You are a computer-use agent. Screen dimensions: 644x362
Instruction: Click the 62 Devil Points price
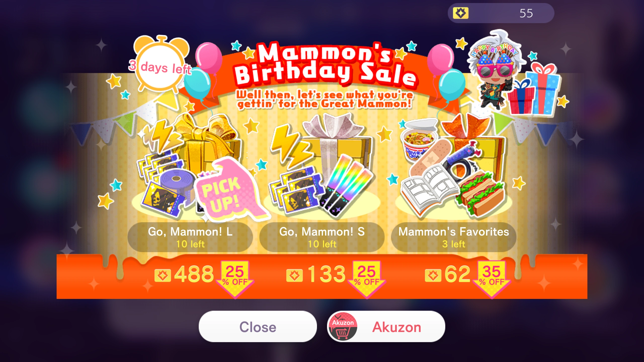pyautogui.click(x=448, y=274)
